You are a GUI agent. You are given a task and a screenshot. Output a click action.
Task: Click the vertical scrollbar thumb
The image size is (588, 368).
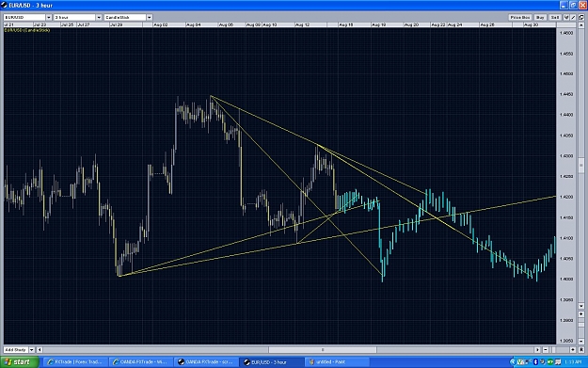(581, 165)
